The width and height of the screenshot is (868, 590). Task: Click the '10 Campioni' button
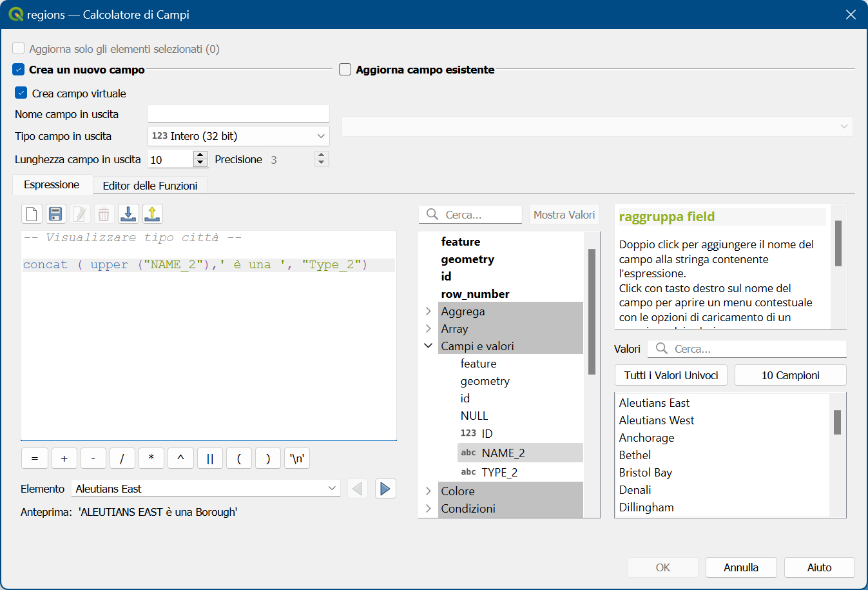[x=791, y=375]
